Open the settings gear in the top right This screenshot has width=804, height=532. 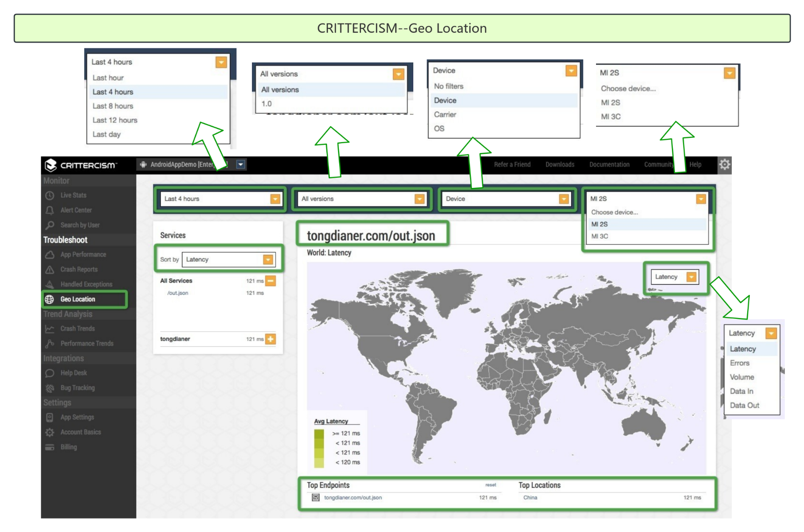(x=725, y=164)
